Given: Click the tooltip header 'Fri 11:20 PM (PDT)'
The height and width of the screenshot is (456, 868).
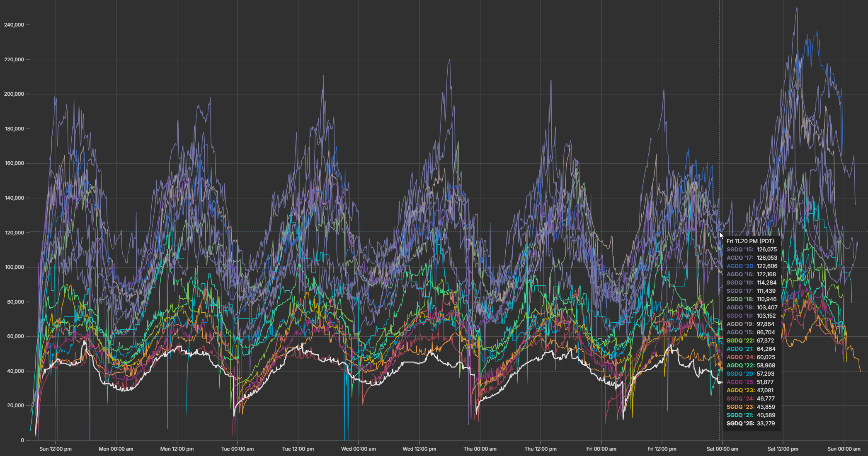Looking at the screenshot, I should (750, 241).
